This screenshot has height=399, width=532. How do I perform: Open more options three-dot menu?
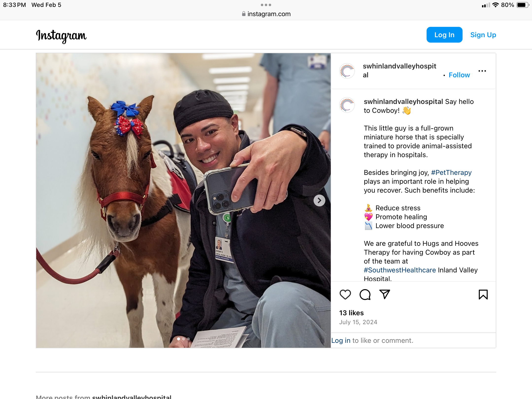[x=482, y=71]
